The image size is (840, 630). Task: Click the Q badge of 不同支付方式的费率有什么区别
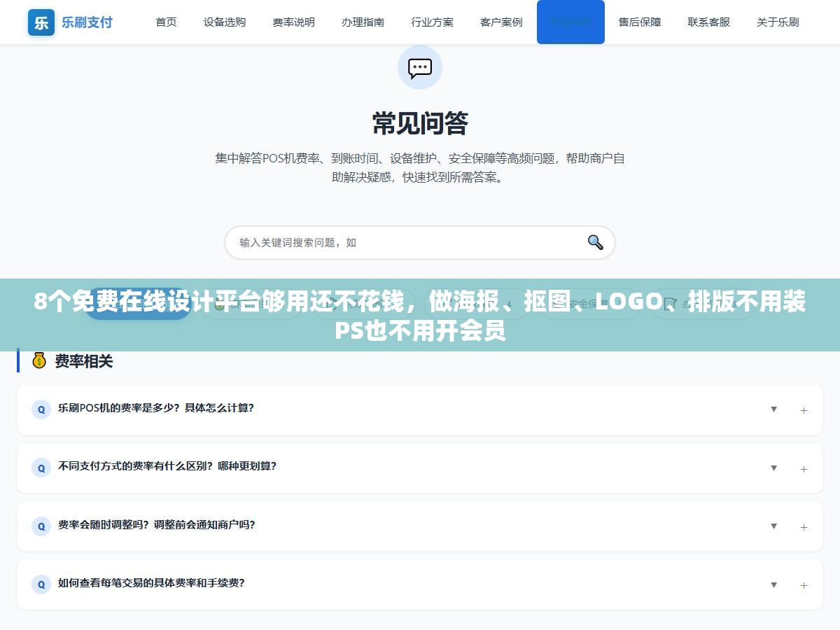[x=41, y=468]
